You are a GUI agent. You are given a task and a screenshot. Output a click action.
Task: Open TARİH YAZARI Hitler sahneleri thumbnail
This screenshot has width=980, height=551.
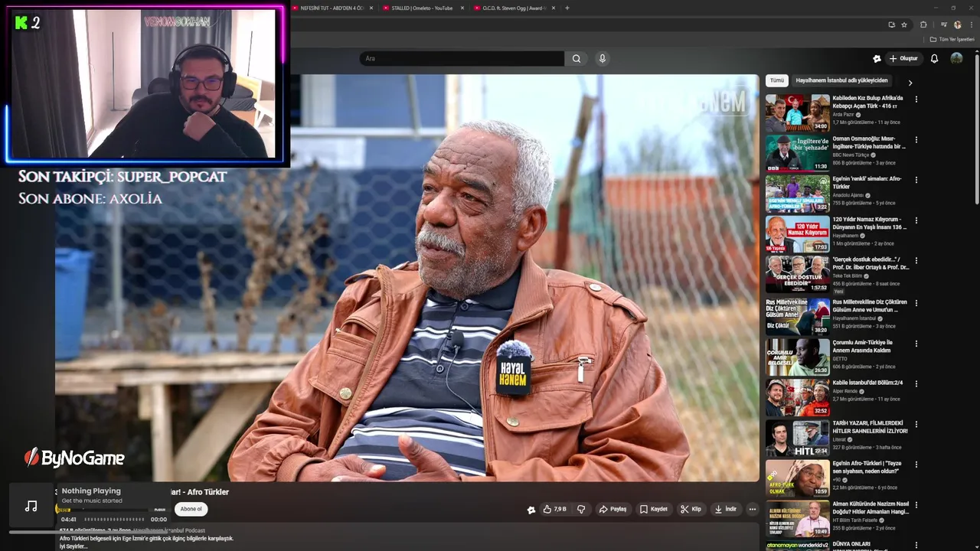797,438
